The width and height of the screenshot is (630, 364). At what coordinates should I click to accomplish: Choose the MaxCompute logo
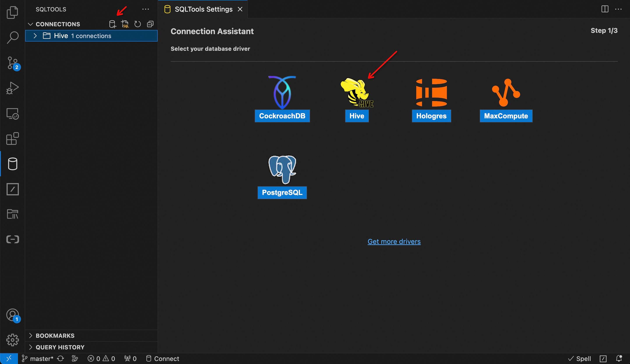pyautogui.click(x=506, y=93)
